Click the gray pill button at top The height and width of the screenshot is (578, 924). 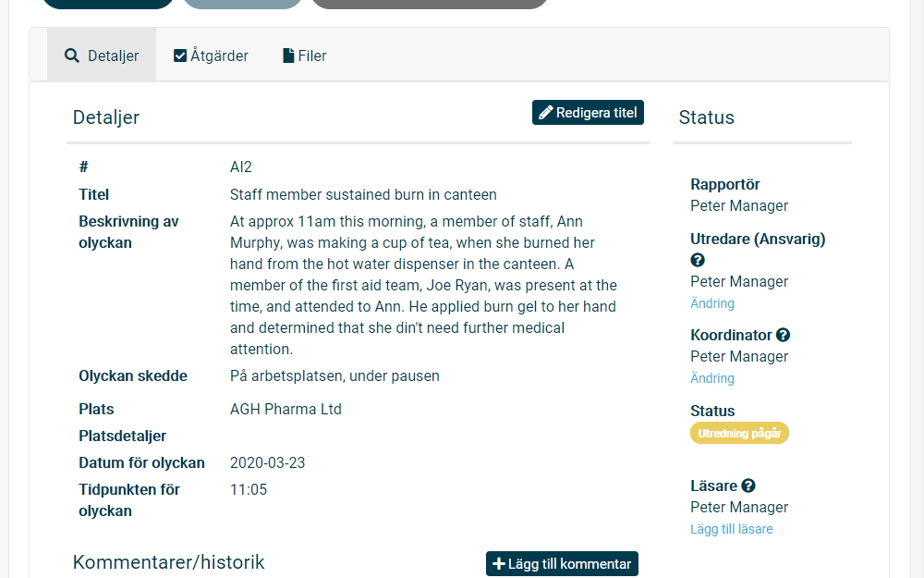pos(429,3)
